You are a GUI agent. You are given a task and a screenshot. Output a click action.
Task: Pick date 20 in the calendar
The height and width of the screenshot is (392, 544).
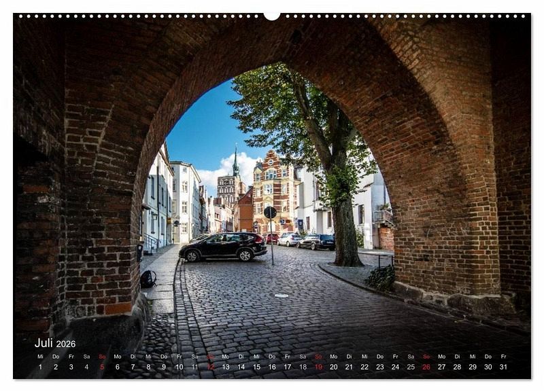334,367
